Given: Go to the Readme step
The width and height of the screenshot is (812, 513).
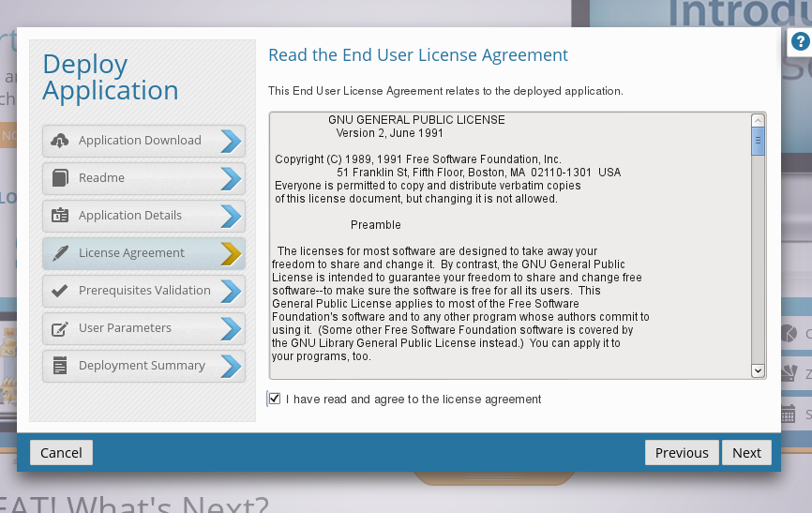Looking at the screenshot, I should click(x=143, y=178).
